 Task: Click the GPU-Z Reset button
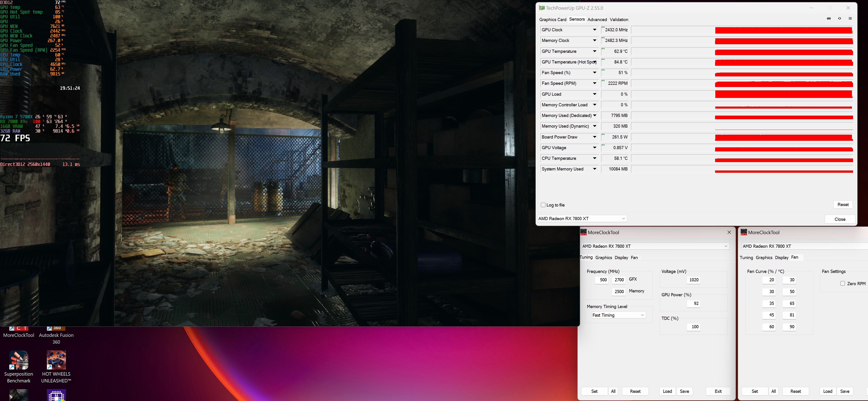843,205
